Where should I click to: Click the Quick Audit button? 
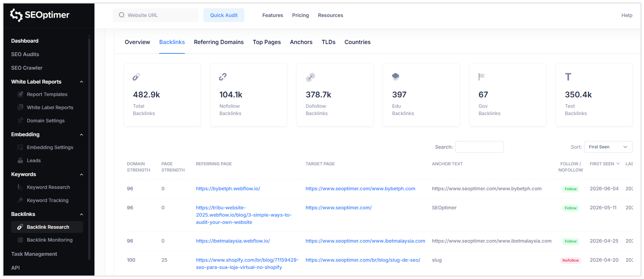point(224,15)
